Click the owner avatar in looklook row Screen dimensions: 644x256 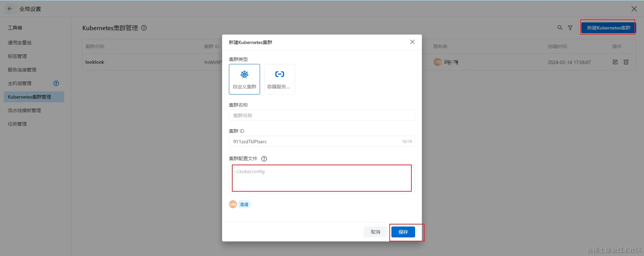point(437,62)
